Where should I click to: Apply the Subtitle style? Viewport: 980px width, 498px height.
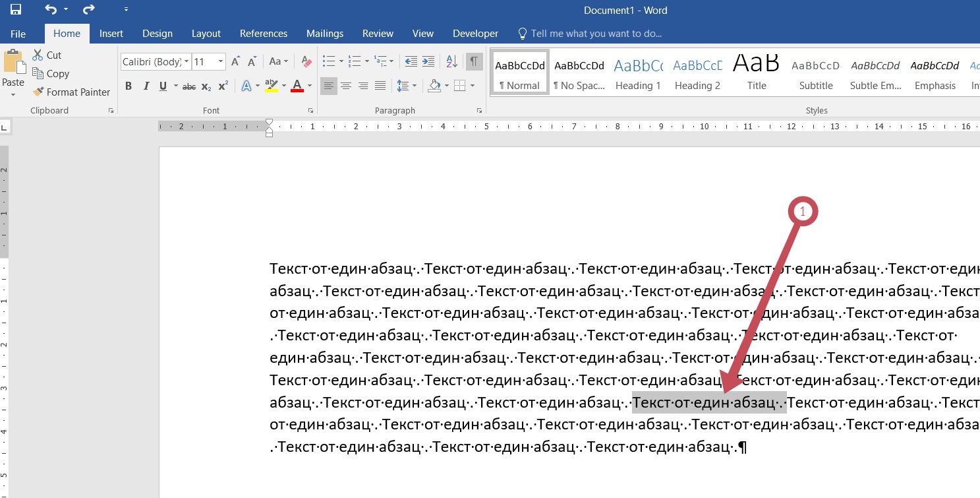816,73
